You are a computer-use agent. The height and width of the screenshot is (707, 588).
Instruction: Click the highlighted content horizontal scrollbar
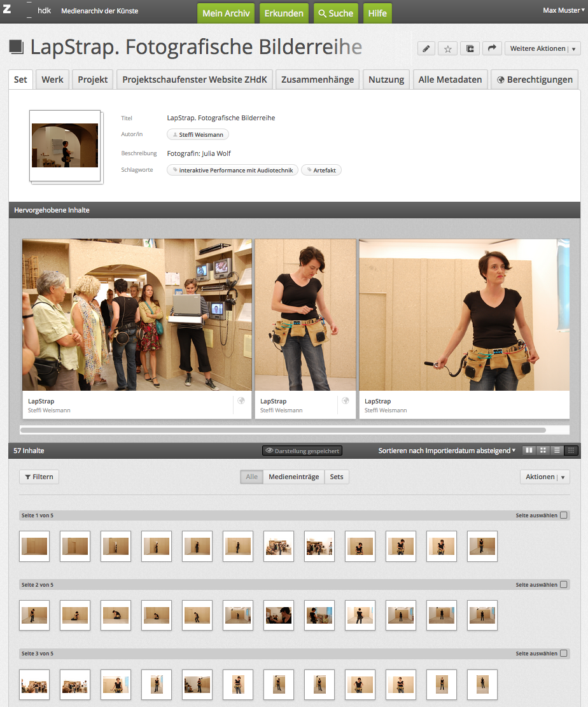283,430
